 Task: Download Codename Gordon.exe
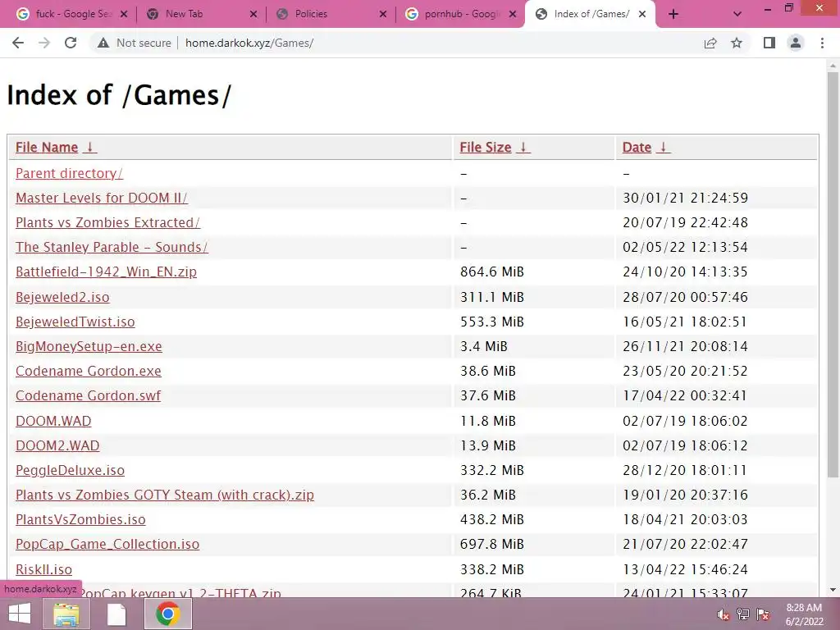point(89,372)
